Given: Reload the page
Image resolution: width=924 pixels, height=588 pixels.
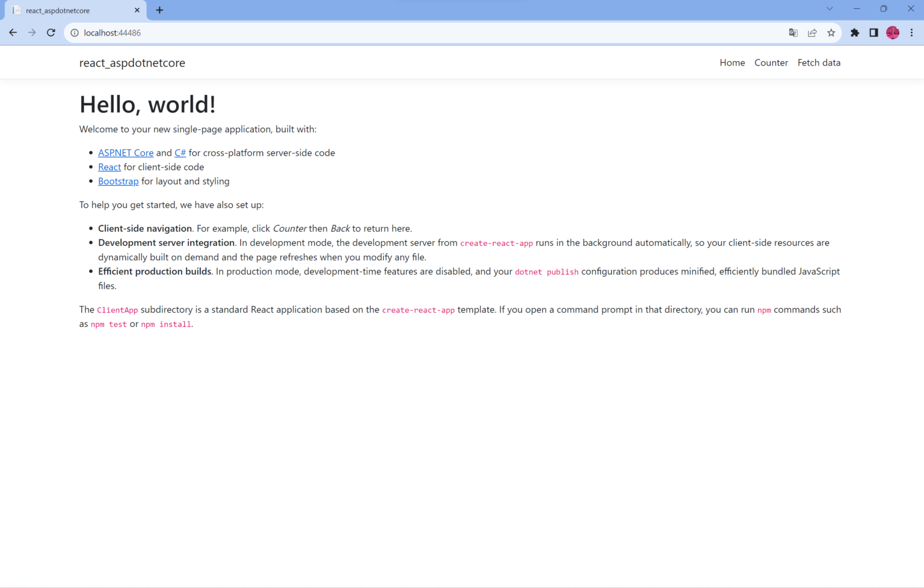Looking at the screenshot, I should [x=51, y=32].
